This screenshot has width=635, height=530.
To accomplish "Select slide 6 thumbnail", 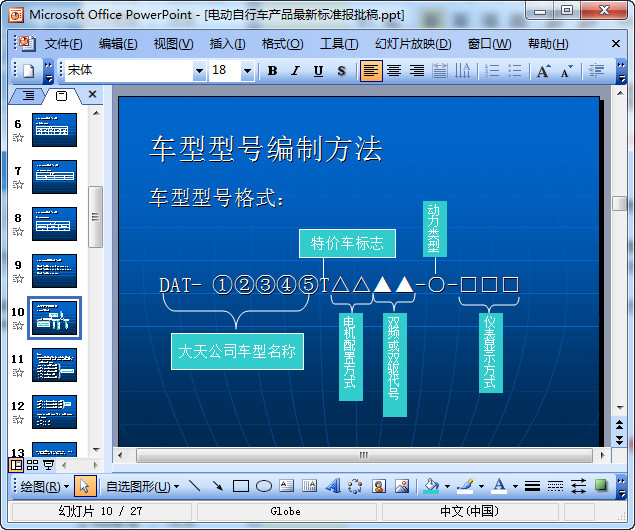I will 54,130.
